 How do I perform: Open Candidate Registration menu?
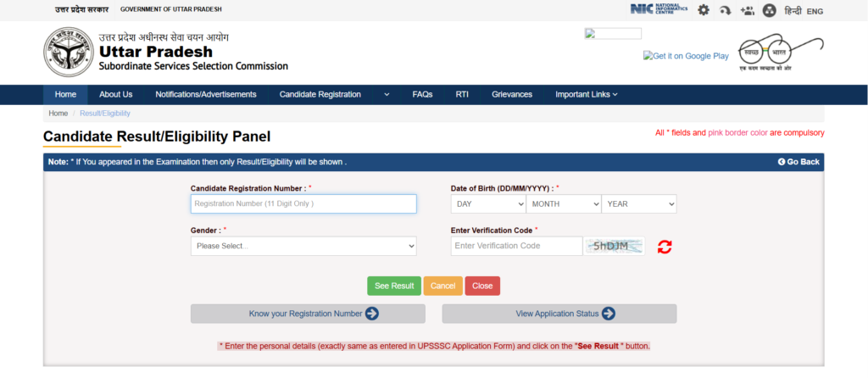[x=320, y=95]
